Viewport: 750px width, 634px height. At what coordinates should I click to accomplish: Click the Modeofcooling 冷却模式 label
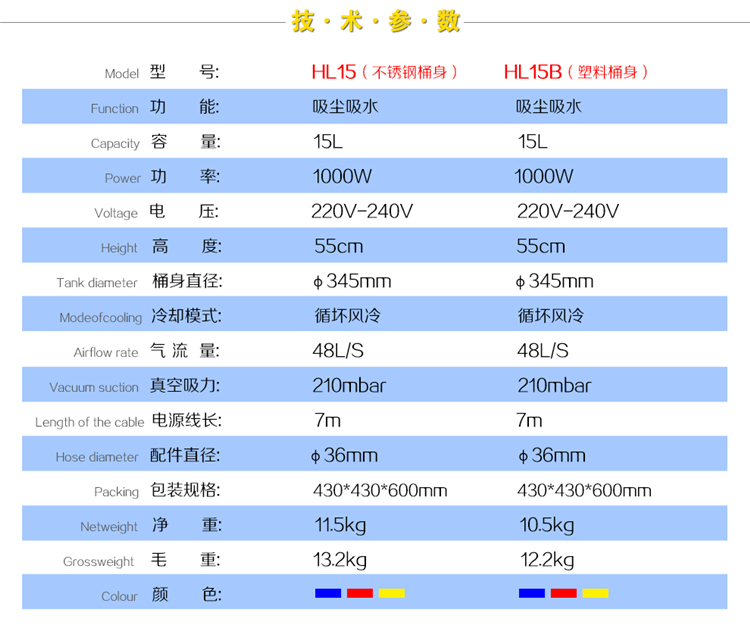pos(141,316)
